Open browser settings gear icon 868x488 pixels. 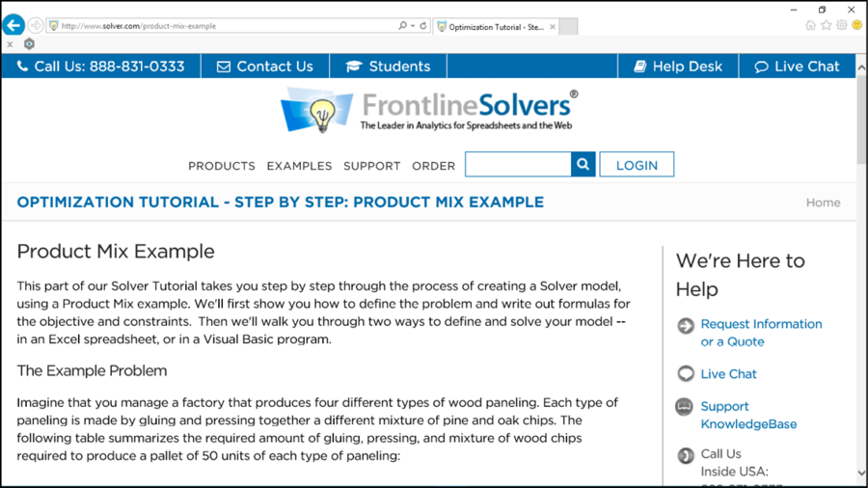click(x=841, y=25)
